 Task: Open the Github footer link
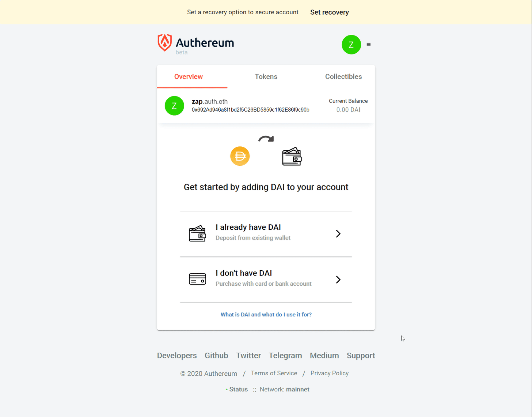point(216,356)
